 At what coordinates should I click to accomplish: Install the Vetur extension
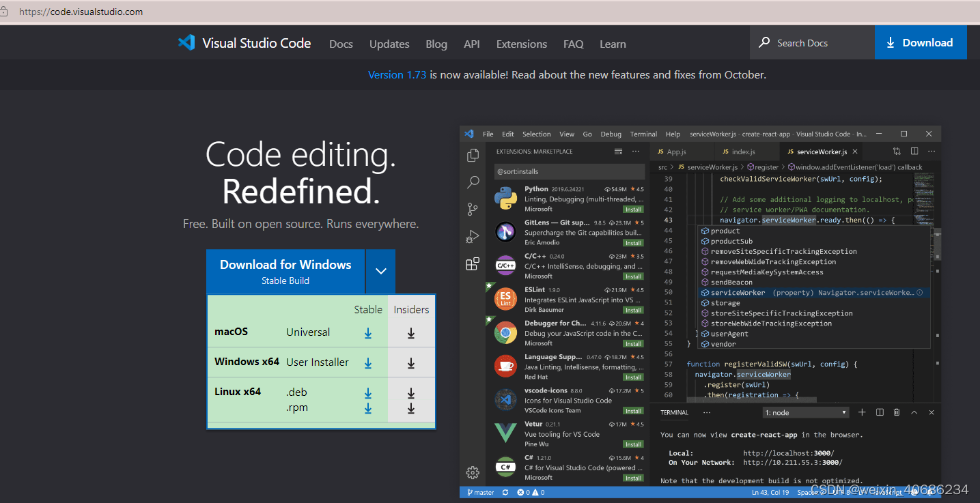[633, 444]
